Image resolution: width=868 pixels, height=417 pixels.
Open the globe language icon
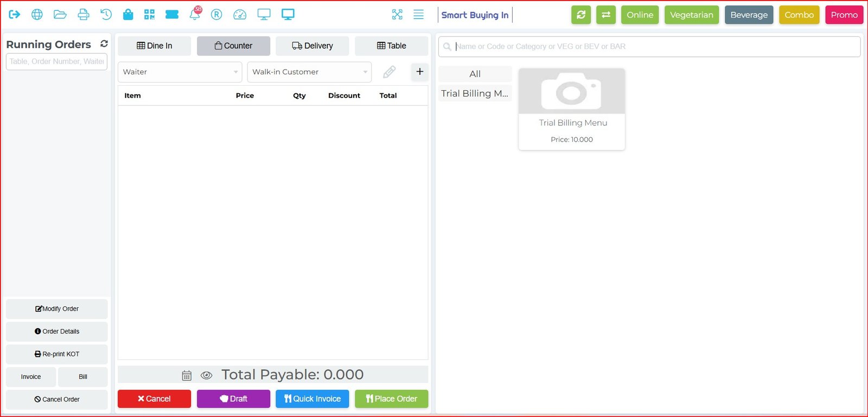(x=37, y=15)
